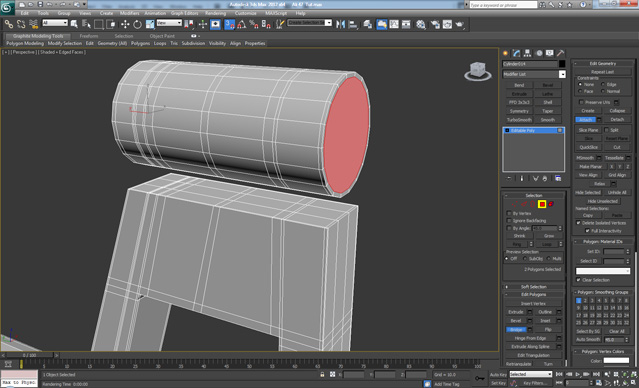Activate the Select and Rotate tool

137,24
